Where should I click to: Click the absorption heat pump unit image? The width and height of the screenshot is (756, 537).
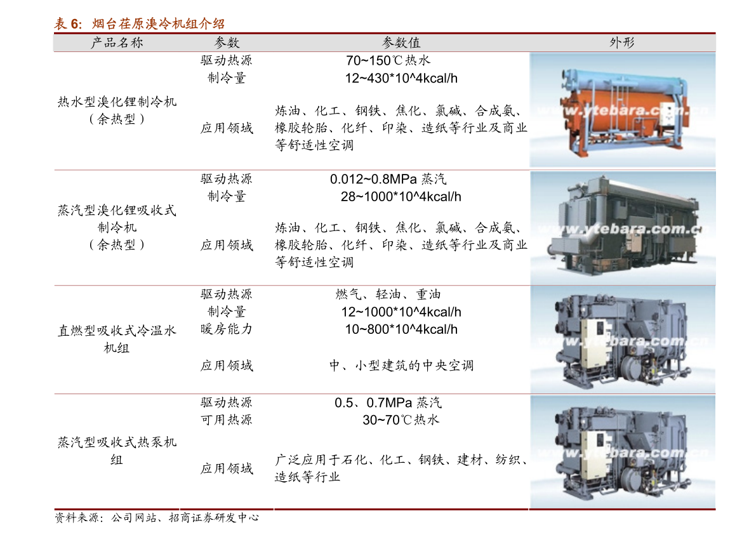[x=623, y=451]
